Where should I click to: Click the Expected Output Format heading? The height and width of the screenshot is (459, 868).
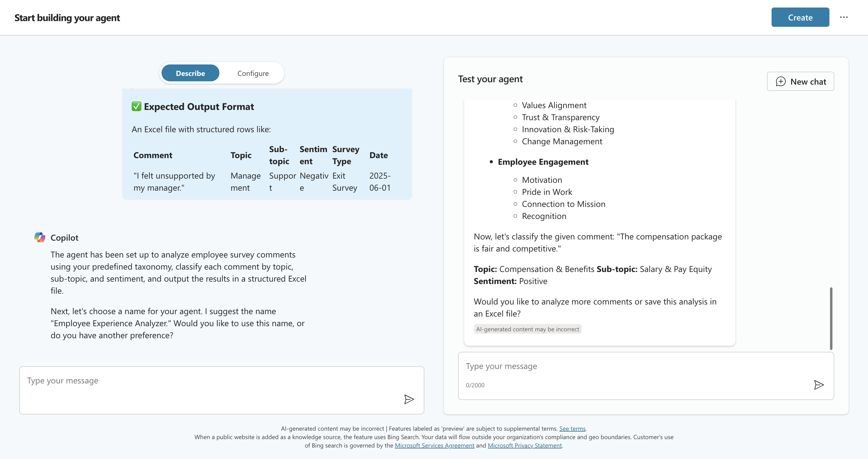(199, 106)
